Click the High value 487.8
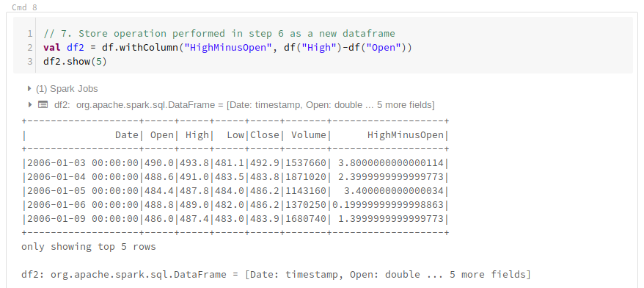The width and height of the screenshot is (644, 288). tap(194, 191)
